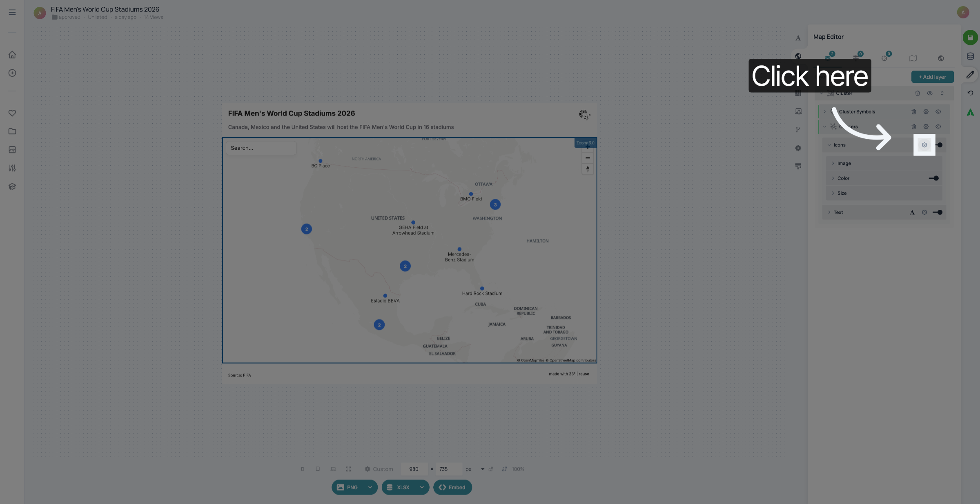
Task: Open the general settings cog in editor strip
Action: click(798, 148)
